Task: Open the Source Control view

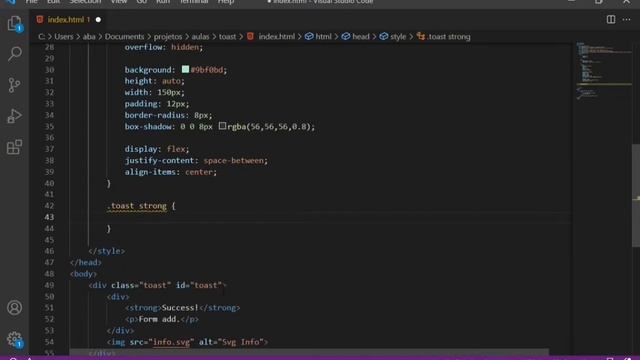Action: pos(14,85)
